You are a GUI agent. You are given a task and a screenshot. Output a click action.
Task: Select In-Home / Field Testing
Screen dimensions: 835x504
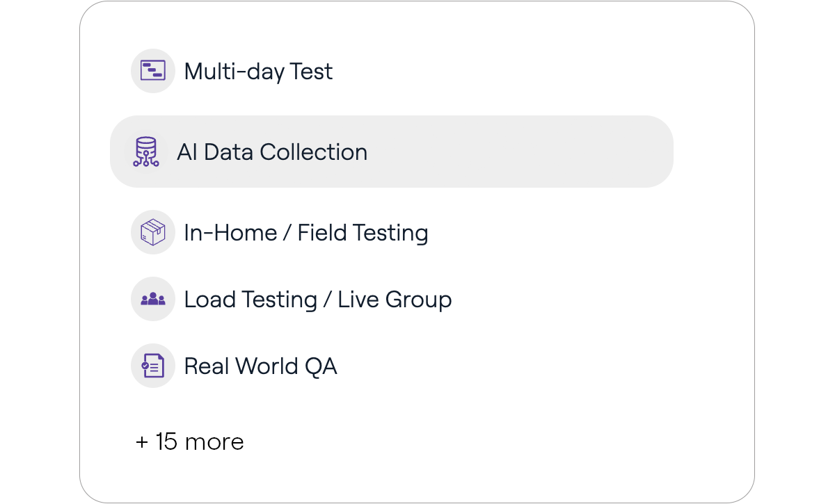point(306,232)
